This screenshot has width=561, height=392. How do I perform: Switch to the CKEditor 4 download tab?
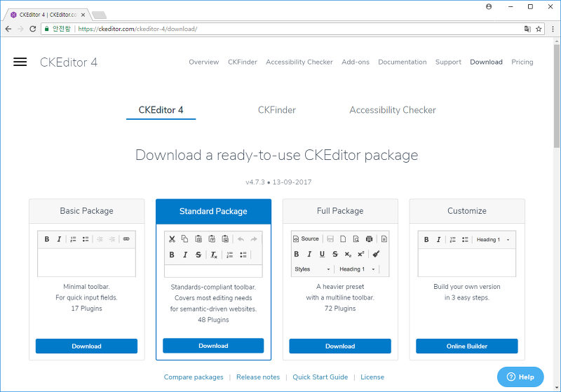pyautogui.click(x=161, y=110)
